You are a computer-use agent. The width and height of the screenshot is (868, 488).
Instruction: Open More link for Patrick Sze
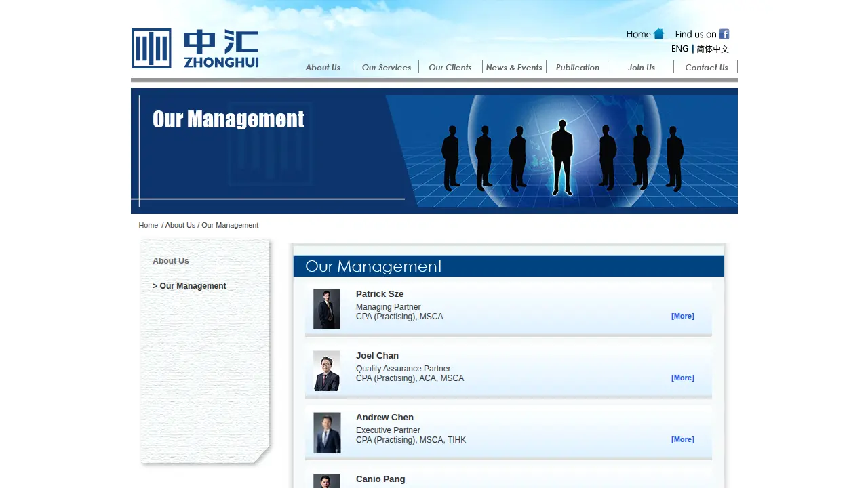point(683,316)
